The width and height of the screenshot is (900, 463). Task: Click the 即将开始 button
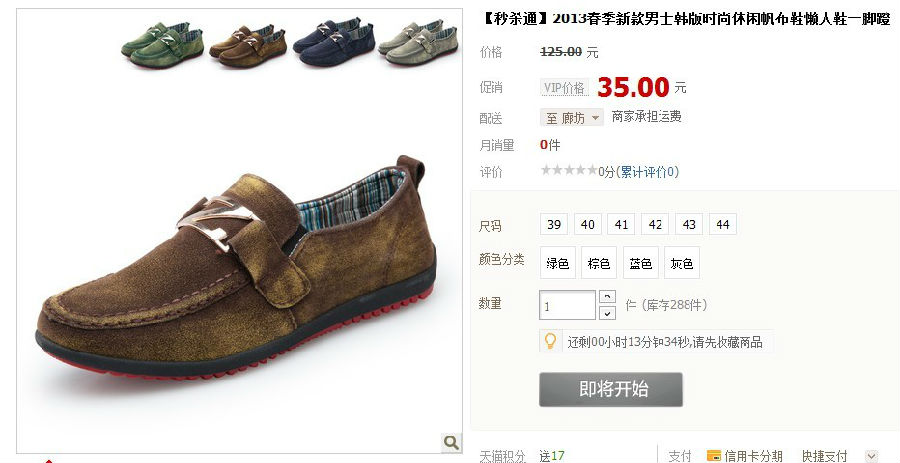(x=611, y=390)
